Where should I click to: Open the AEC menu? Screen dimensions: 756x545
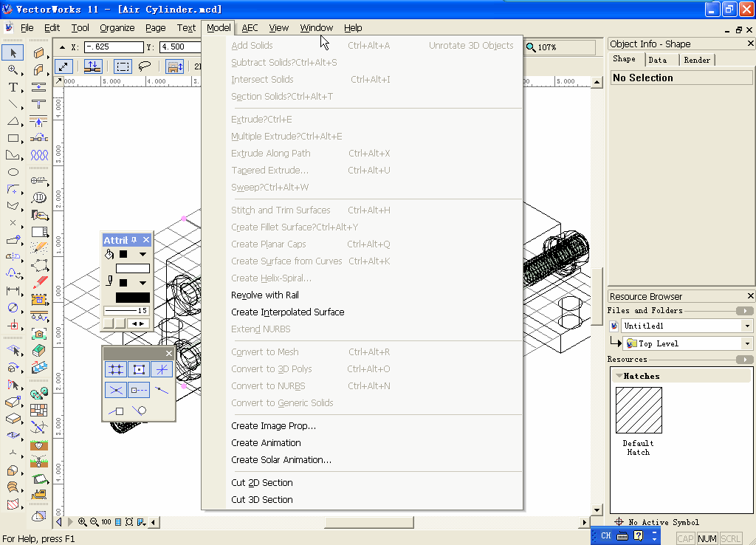click(x=250, y=28)
